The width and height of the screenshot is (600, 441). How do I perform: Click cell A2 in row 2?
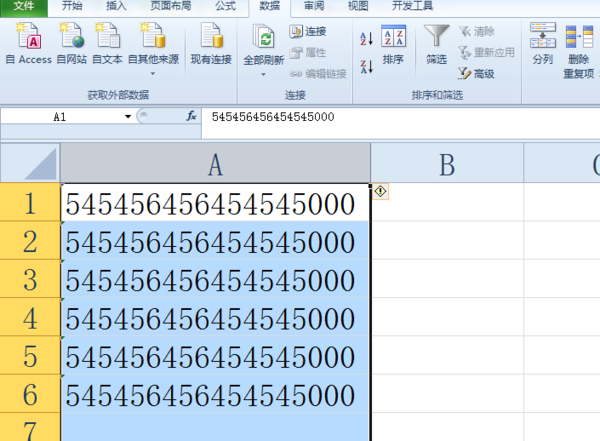click(215, 241)
